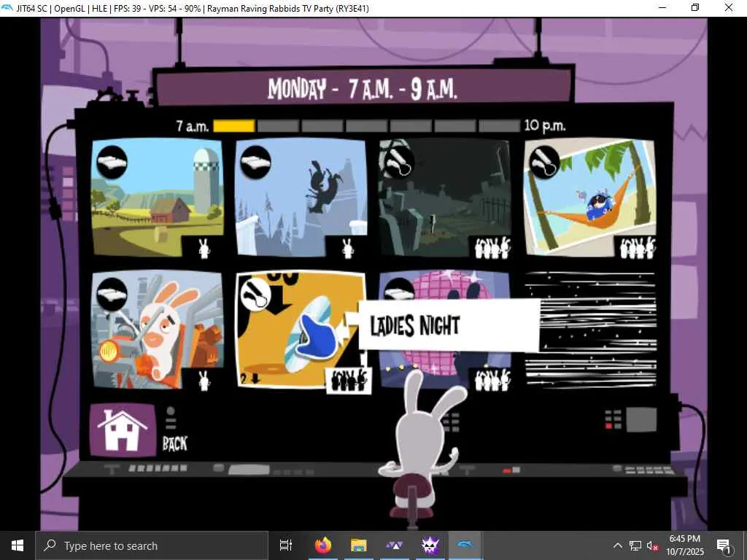Click Wii remote icon on hammock thumbnail
Screen dimensions: 747x560
tap(544, 161)
